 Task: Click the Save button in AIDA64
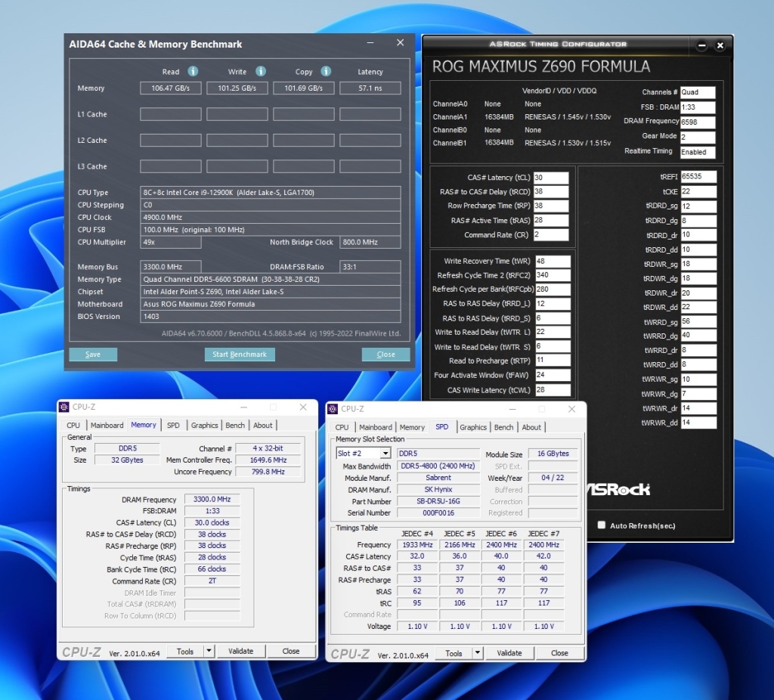[x=93, y=355]
